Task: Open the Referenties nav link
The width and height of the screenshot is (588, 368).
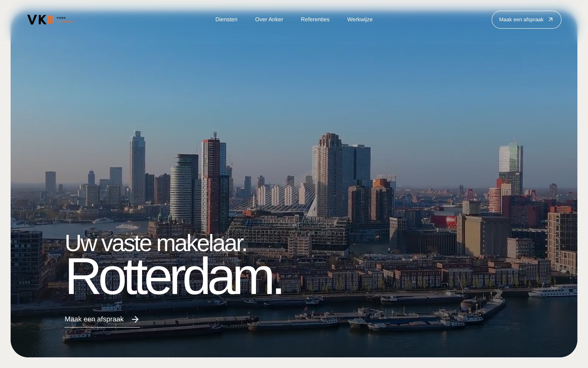Action: 315,19
